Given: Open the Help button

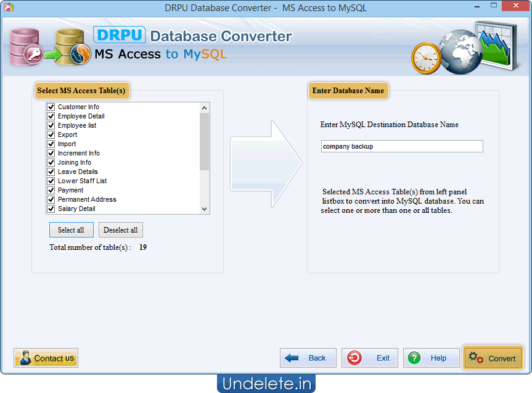Looking at the screenshot, I should coord(432,358).
